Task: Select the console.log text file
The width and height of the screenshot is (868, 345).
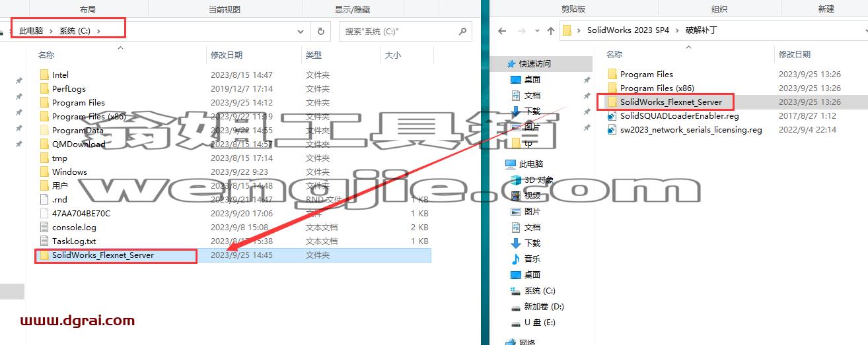Action: coord(74,227)
